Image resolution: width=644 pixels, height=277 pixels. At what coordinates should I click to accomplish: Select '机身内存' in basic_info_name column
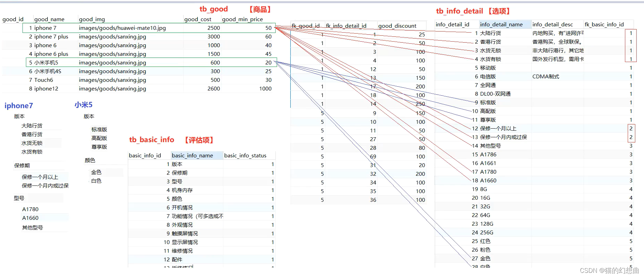point(182,190)
